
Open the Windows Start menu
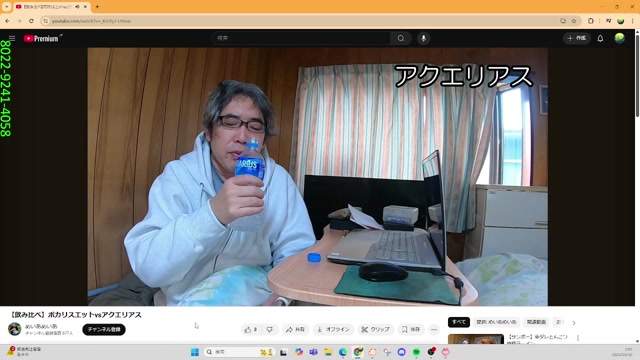(195, 352)
